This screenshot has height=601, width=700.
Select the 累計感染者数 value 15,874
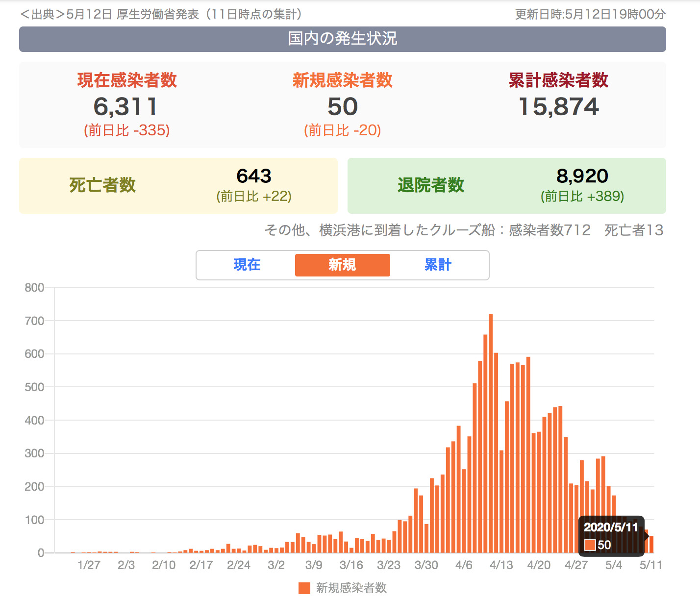click(x=558, y=107)
